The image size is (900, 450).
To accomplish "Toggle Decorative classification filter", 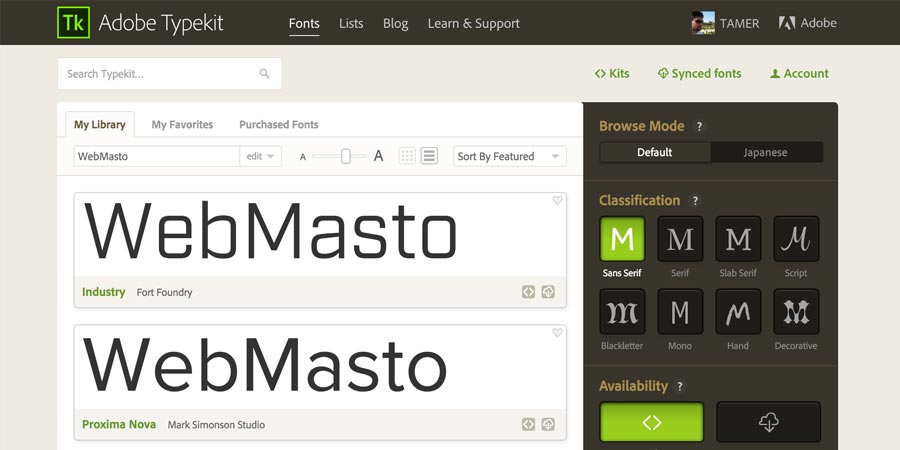I will pos(796,312).
